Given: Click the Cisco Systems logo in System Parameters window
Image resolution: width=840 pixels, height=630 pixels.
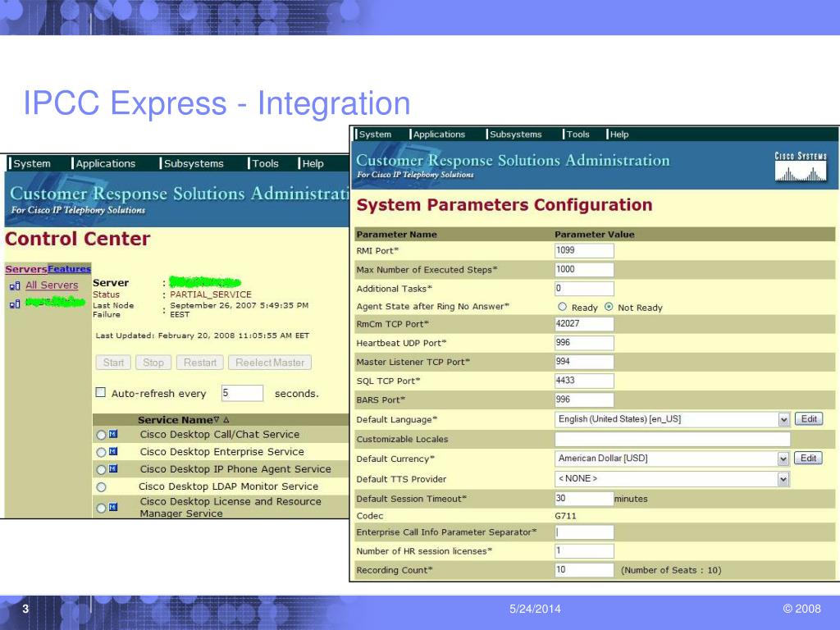Looking at the screenshot, I should click(801, 167).
